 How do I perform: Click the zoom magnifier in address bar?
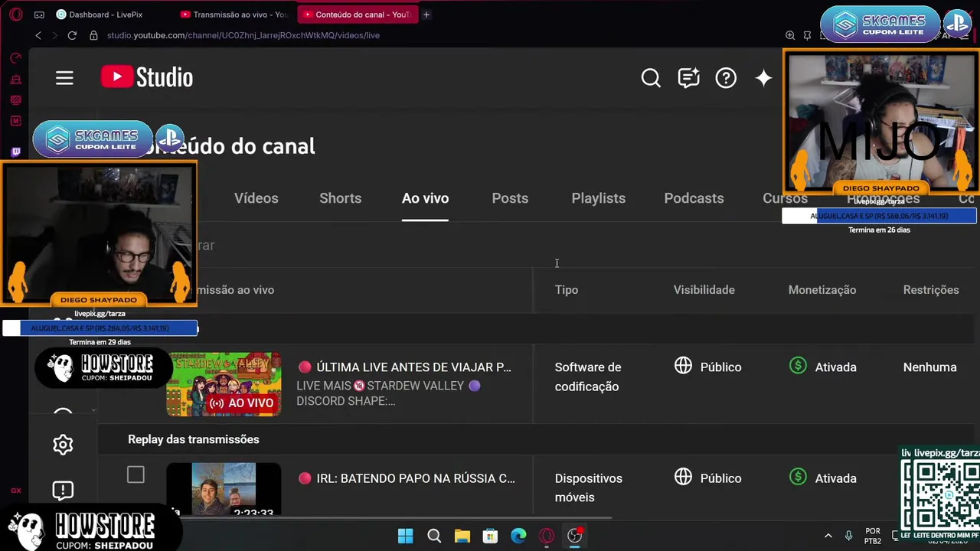[x=790, y=35]
